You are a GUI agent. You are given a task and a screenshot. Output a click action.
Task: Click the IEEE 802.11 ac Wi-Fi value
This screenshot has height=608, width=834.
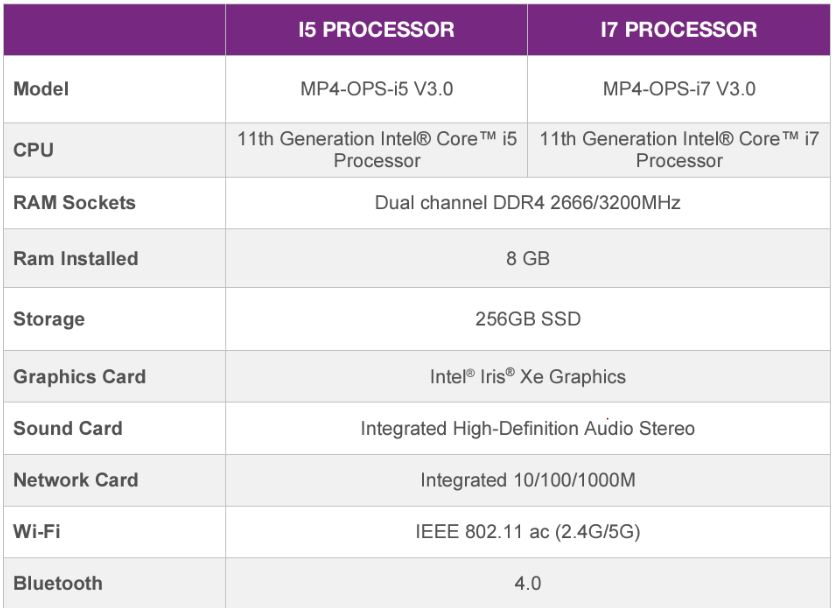(528, 532)
